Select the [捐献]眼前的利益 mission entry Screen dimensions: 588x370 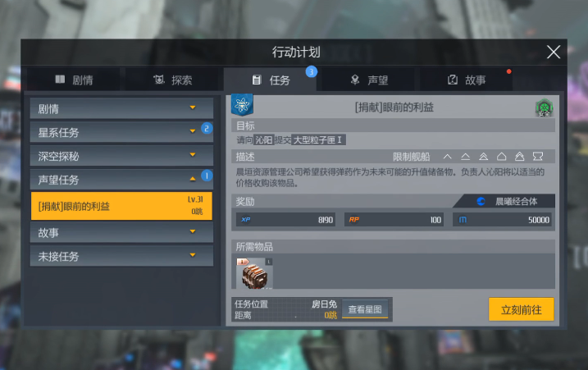pyautogui.click(x=121, y=206)
